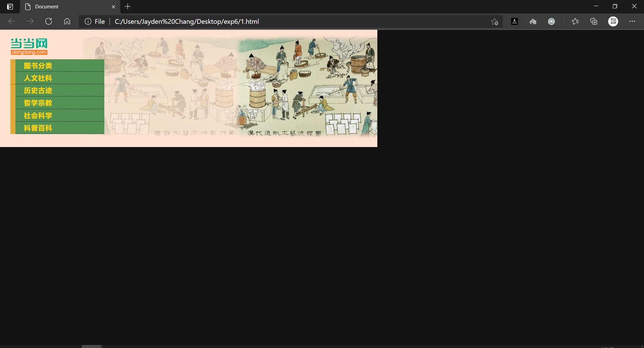644x348 pixels.
Task: Open the Collections icon
Action: [594, 21]
